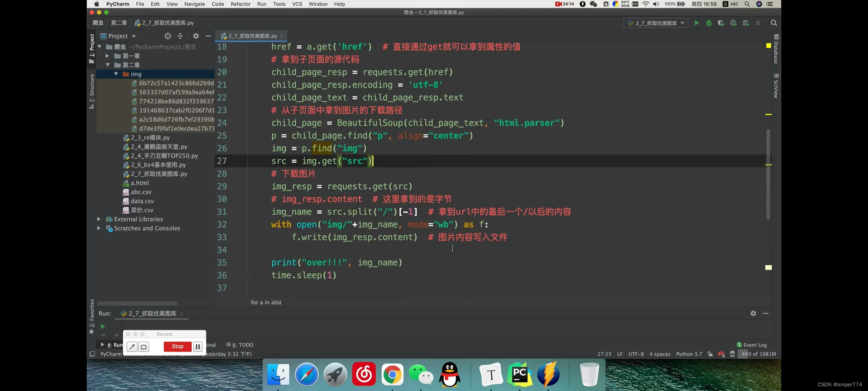Click Collapse All icon in Project panel

tap(180, 36)
